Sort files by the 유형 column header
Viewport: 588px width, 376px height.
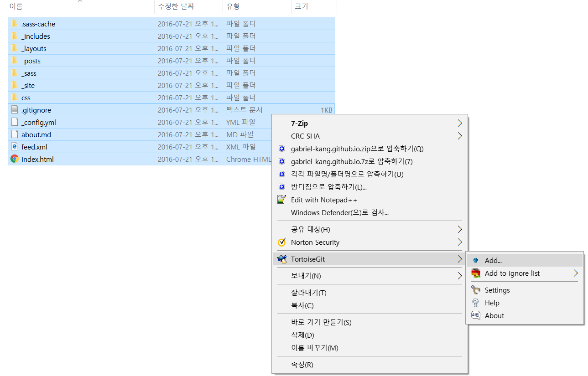click(233, 6)
